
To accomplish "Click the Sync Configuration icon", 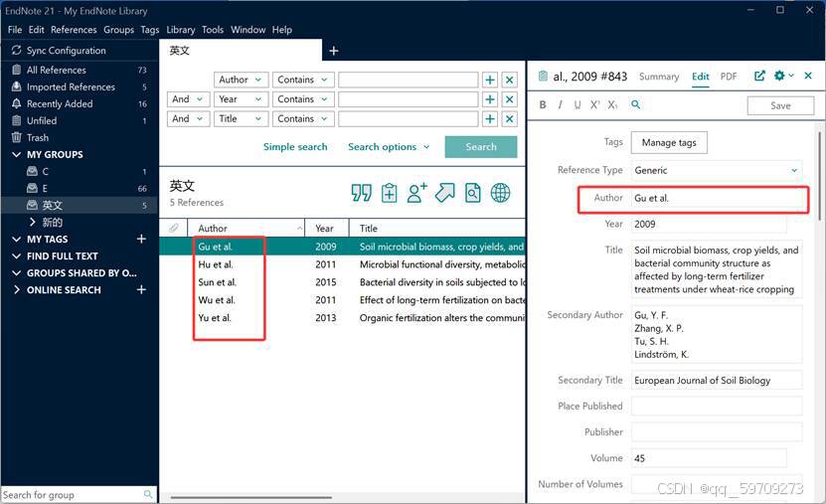I will pyautogui.click(x=16, y=51).
